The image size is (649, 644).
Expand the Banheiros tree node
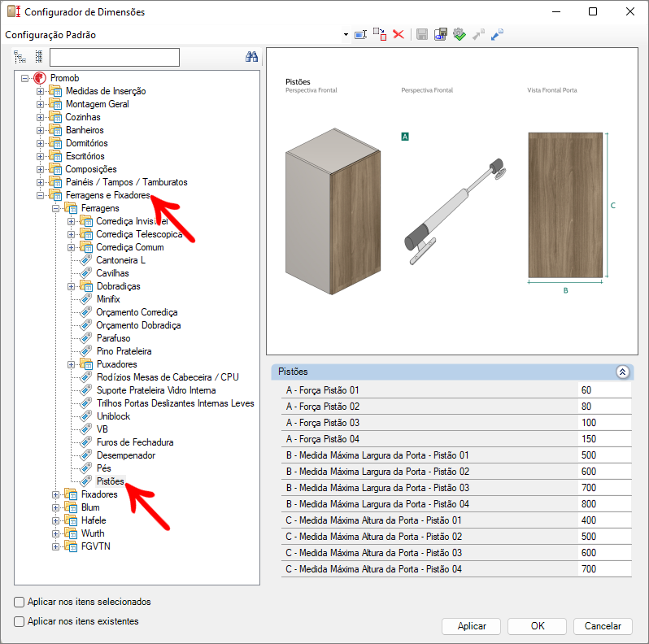coord(40,130)
